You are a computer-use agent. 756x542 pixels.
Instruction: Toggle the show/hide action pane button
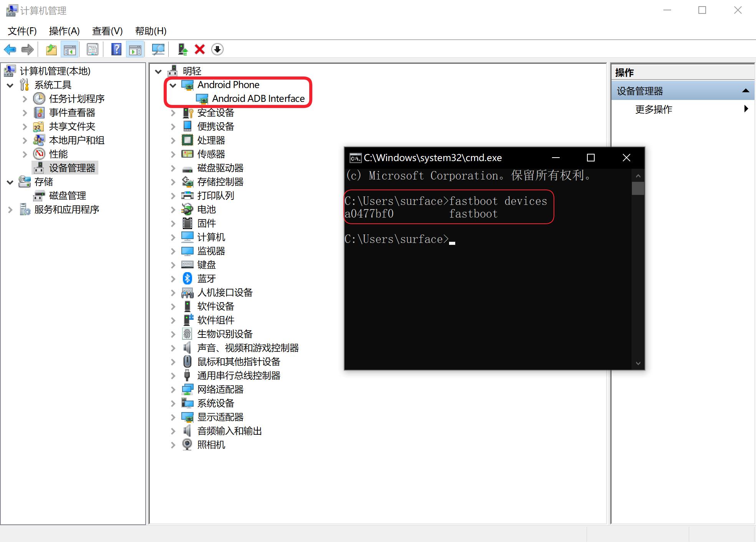coord(135,49)
